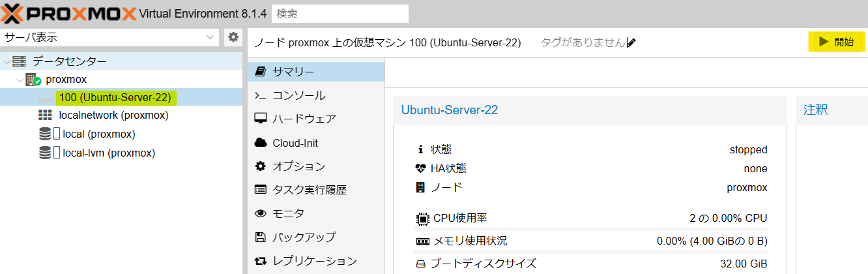Click the CPU使用率 chip icon
Screen dimensions: 868x274
pyautogui.click(x=422, y=218)
